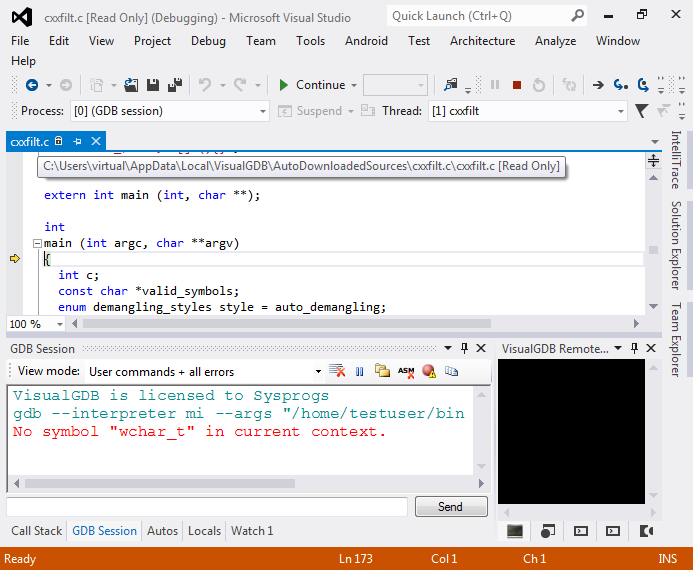The image size is (693, 571).
Task: Switch to the Locals tab
Action: pos(204,530)
